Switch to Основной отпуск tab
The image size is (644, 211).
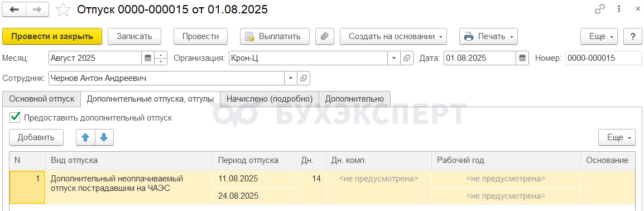[41, 99]
